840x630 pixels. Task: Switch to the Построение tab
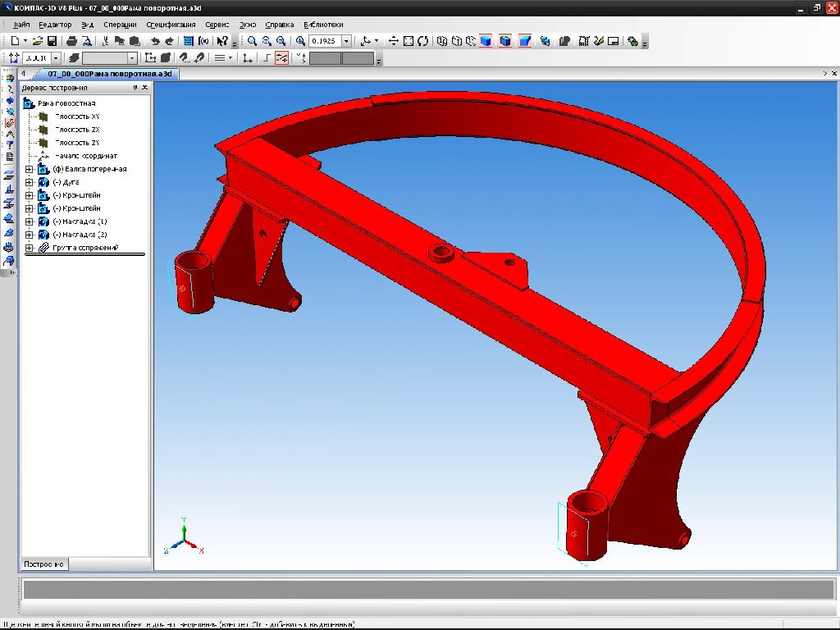[x=43, y=564]
